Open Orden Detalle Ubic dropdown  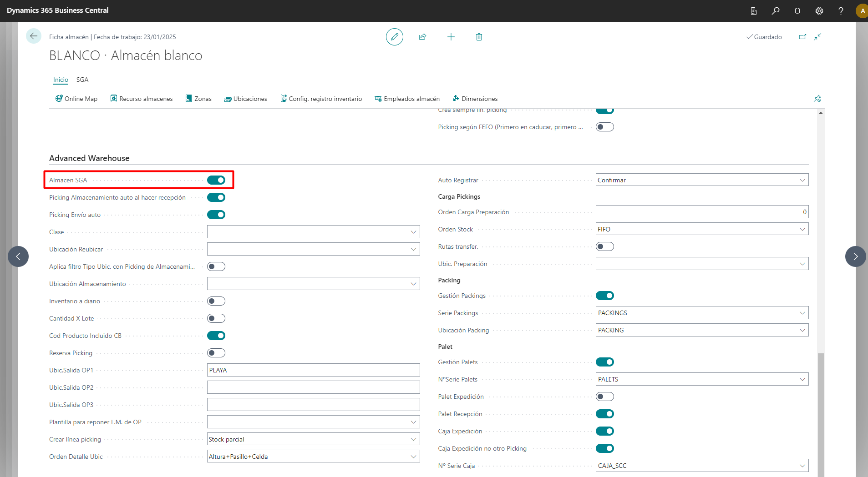(313, 457)
